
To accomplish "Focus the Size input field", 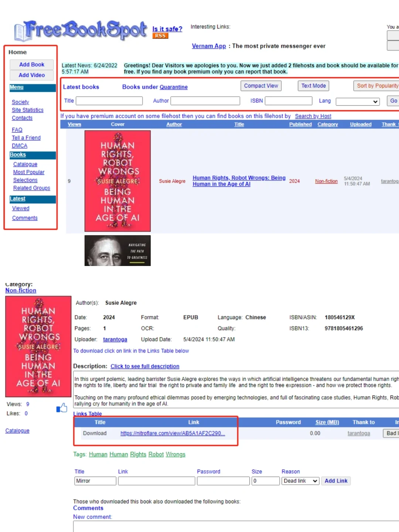I will pos(266,481).
